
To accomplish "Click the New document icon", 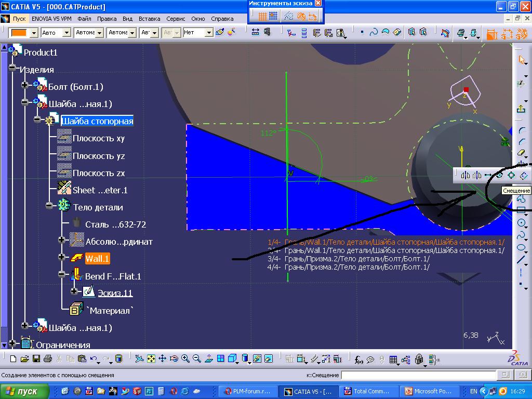I will [x=13, y=358].
